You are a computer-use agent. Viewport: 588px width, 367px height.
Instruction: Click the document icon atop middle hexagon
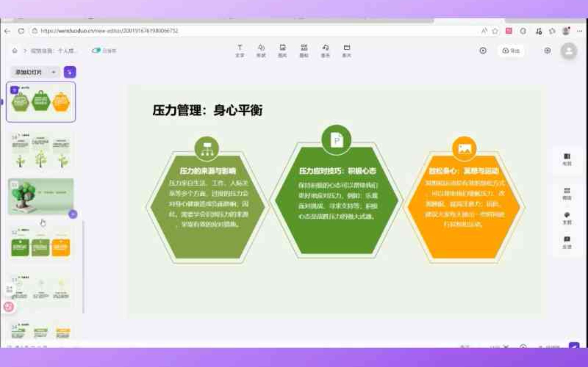coord(337,140)
